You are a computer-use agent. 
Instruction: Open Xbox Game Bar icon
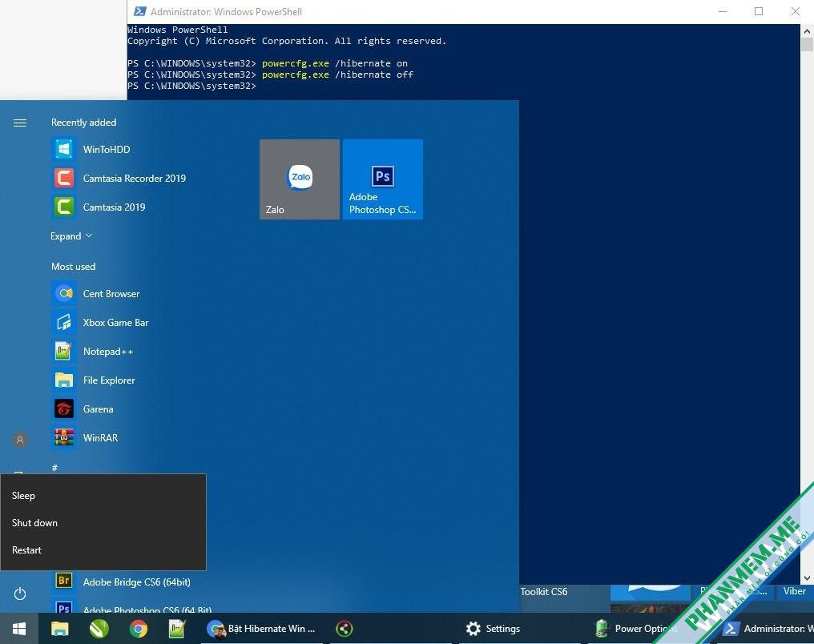64,323
